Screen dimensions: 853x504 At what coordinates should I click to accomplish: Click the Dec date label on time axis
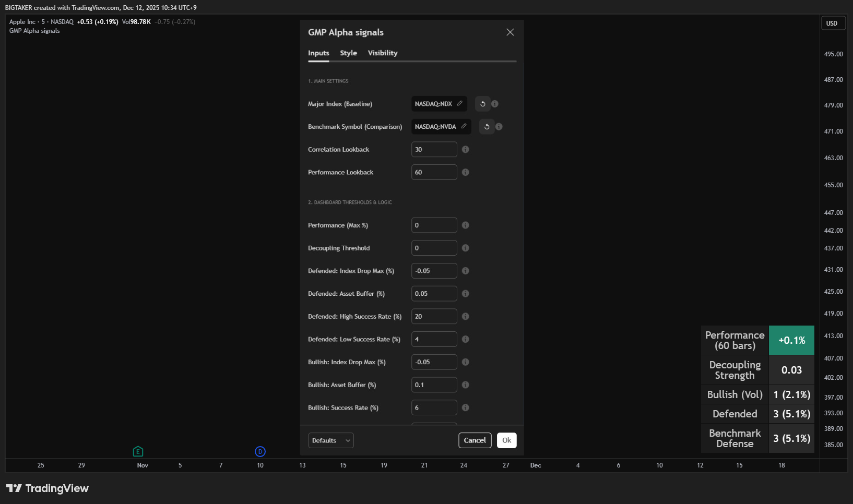coord(536,465)
